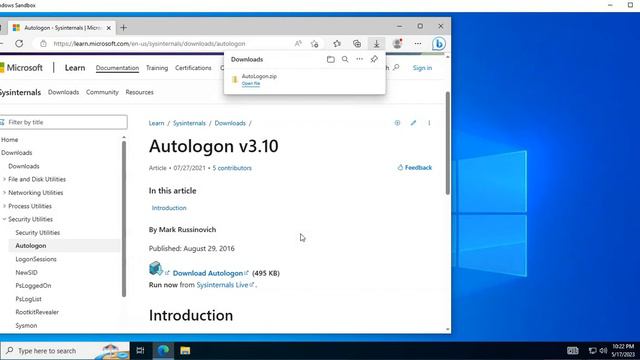Image resolution: width=640 pixels, height=360 pixels.
Task: Open a new browser tab
Action: point(123,28)
